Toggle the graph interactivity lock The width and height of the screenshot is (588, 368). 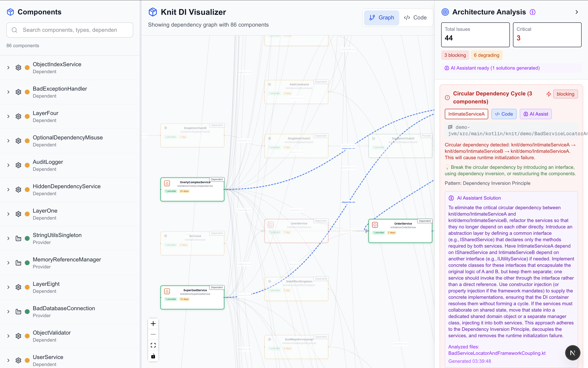click(x=153, y=356)
